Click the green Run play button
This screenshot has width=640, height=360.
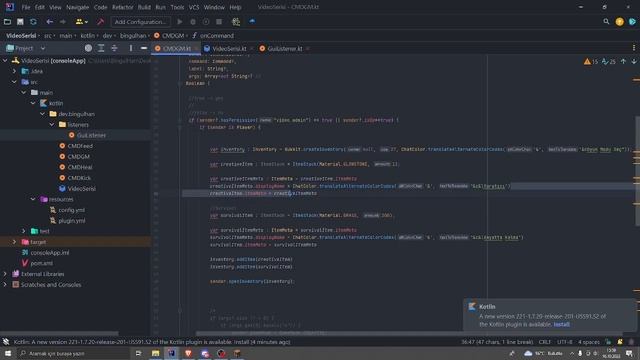(x=180, y=22)
